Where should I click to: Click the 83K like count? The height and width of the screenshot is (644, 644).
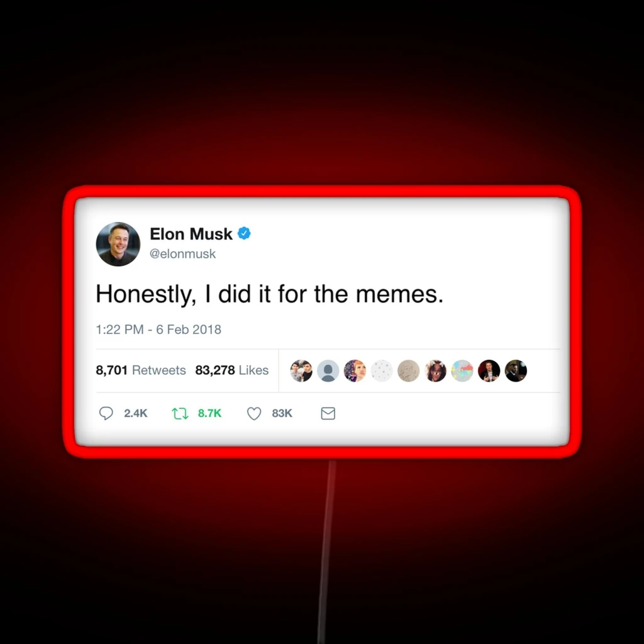pos(282,413)
